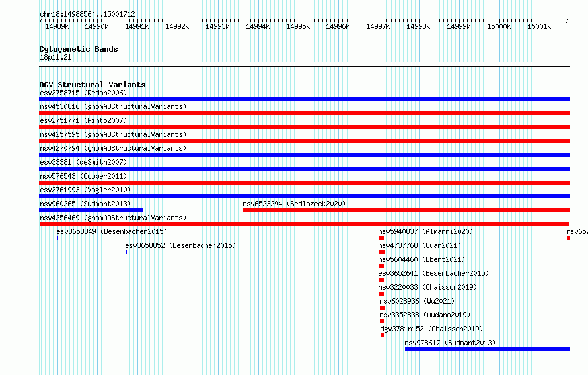Open nsv4256469 (gnomADStructuralVariants) entry
The height and width of the screenshot is (375, 588).
click(x=113, y=218)
